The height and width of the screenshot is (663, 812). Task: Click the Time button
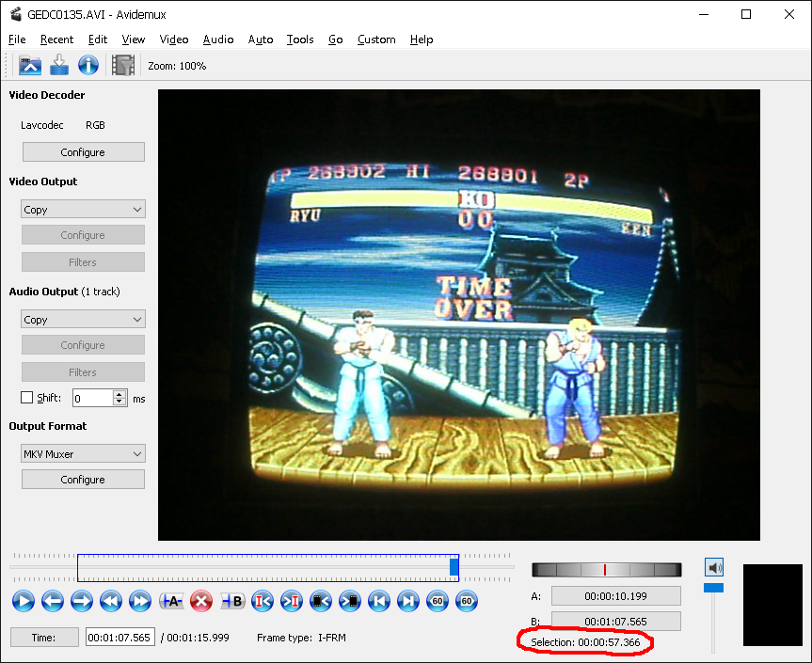44,637
